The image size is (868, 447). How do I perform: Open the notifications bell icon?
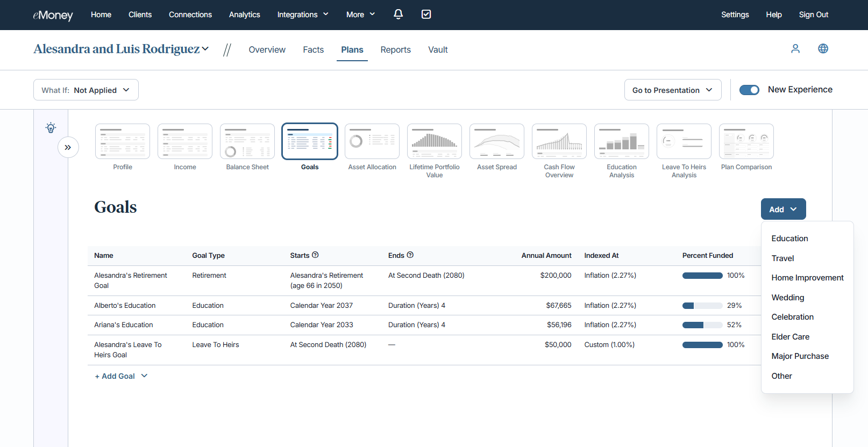(398, 15)
